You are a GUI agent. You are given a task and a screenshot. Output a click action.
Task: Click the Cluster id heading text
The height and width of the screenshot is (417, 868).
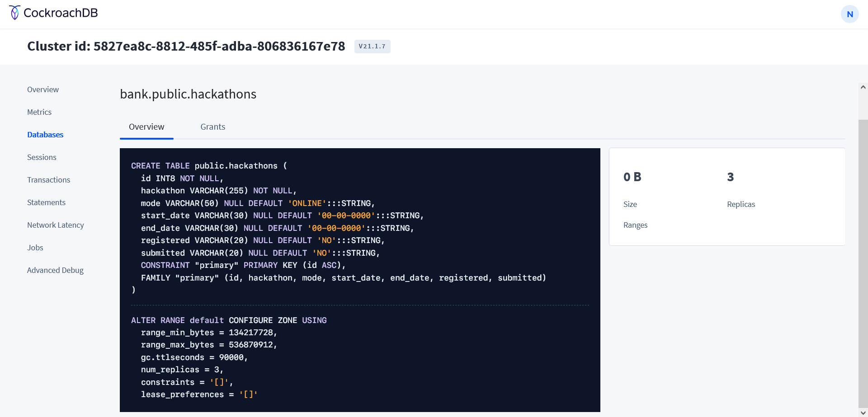point(186,46)
